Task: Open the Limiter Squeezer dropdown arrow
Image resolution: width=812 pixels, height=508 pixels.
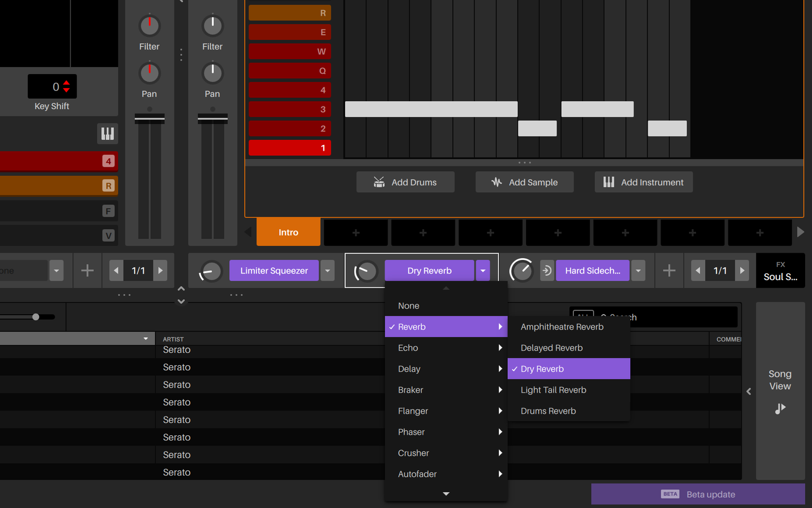Action: pyautogui.click(x=328, y=270)
